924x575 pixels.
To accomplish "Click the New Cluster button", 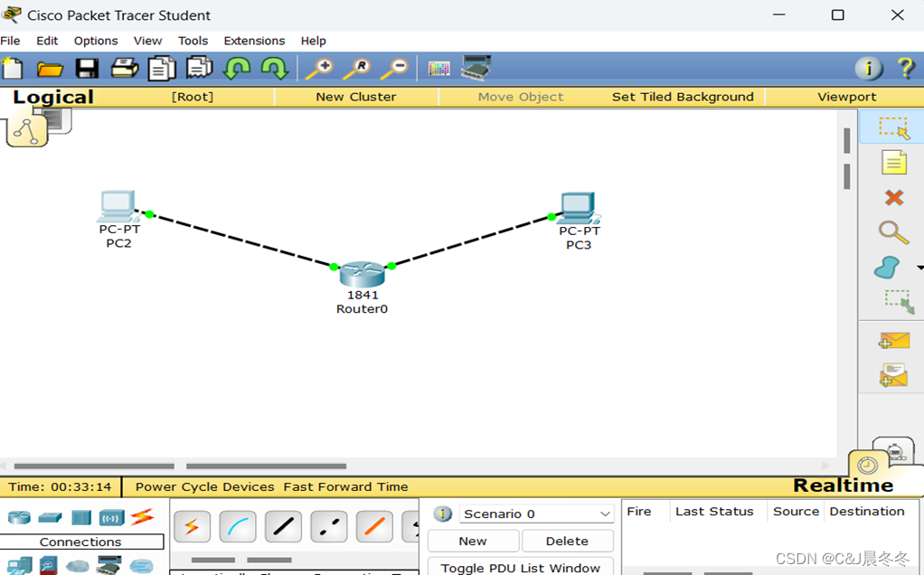I will 356,97.
